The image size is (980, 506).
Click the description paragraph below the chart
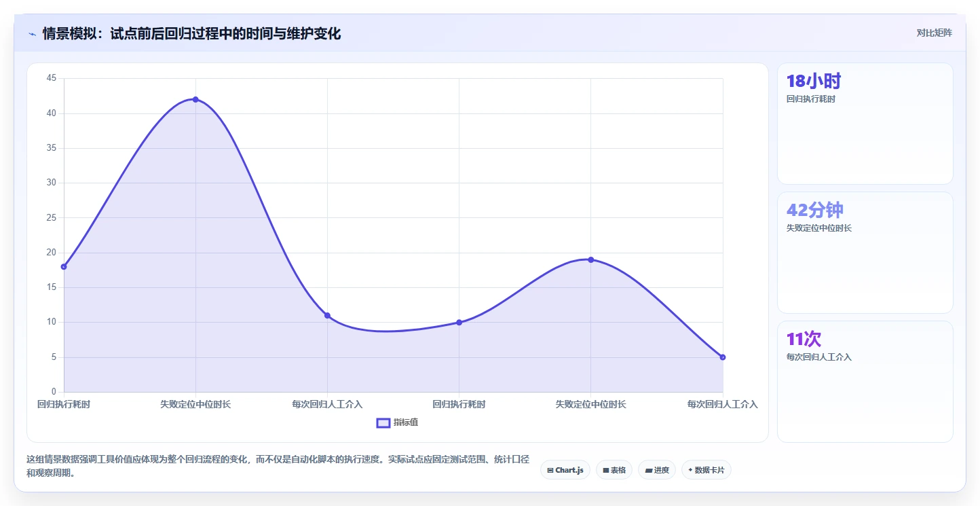[x=278, y=466]
